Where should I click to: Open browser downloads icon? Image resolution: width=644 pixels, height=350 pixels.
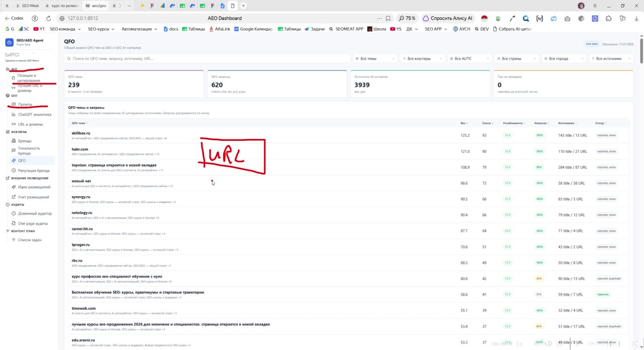point(636,18)
